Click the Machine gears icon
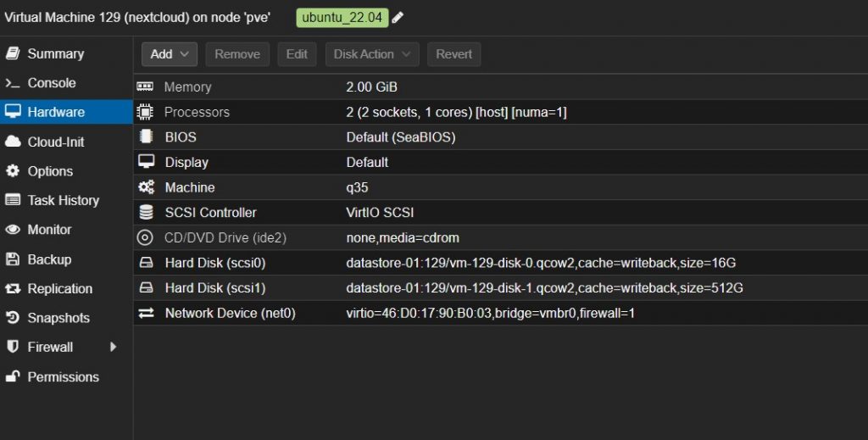The width and height of the screenshot is (868, 440). [146, 187]
